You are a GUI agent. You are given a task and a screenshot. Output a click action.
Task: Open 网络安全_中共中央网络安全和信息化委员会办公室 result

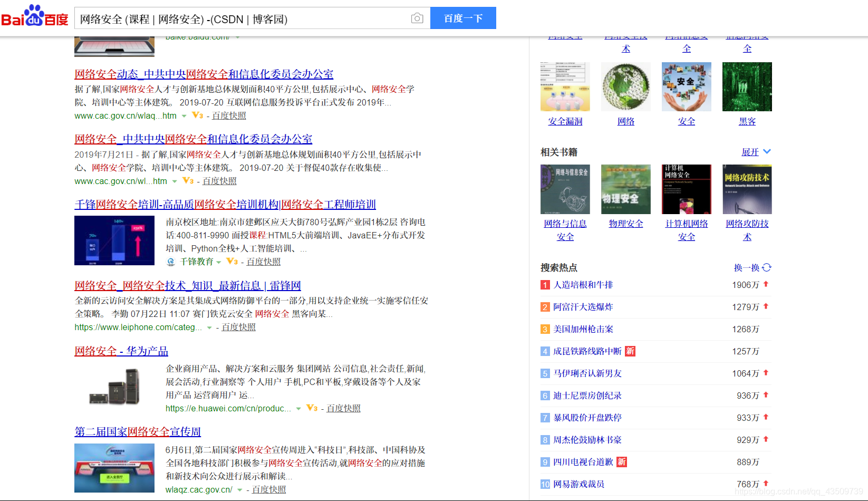coord(194,139)
